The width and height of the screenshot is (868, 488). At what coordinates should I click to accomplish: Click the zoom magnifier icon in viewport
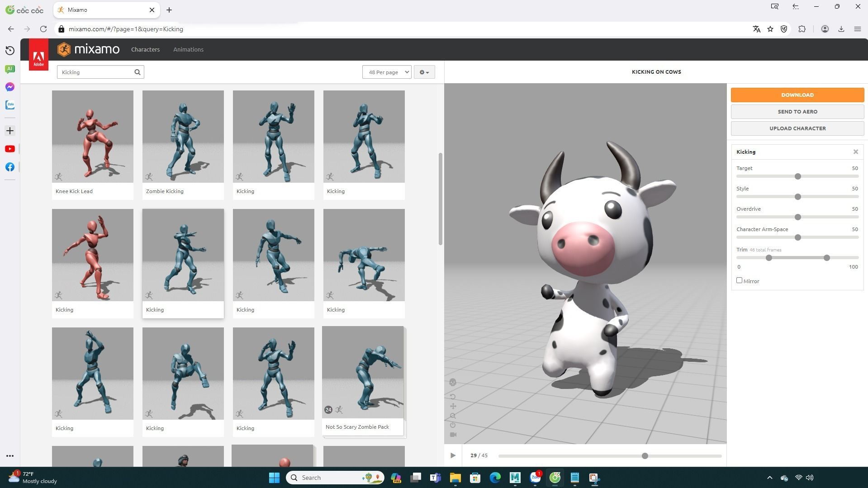tap(453, 416)
